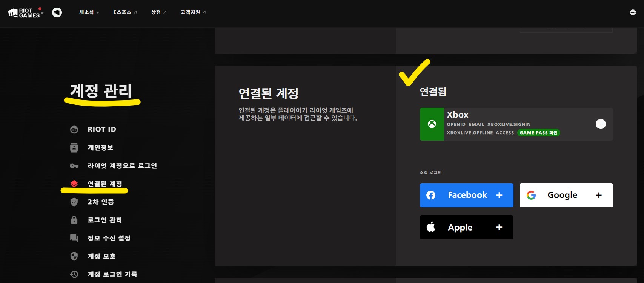644x283 pixels.
Task: Connect a Google account
Action: pos(566,195)
